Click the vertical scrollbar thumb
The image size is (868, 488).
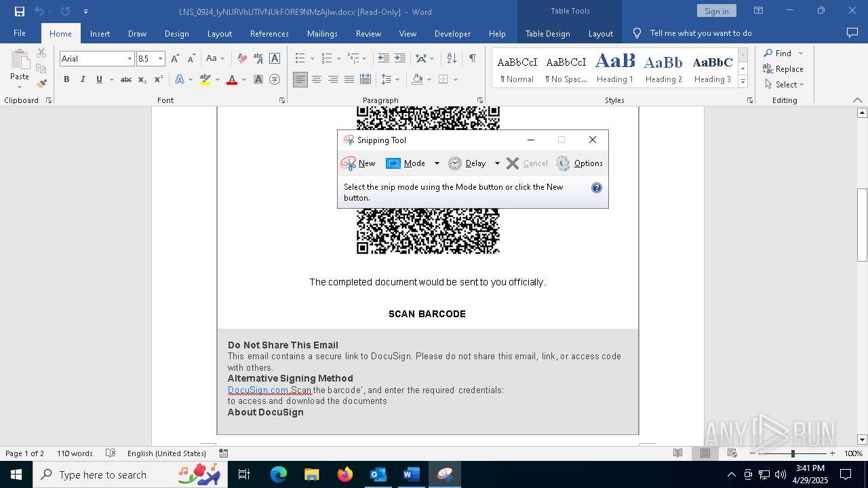coord(862,225)
